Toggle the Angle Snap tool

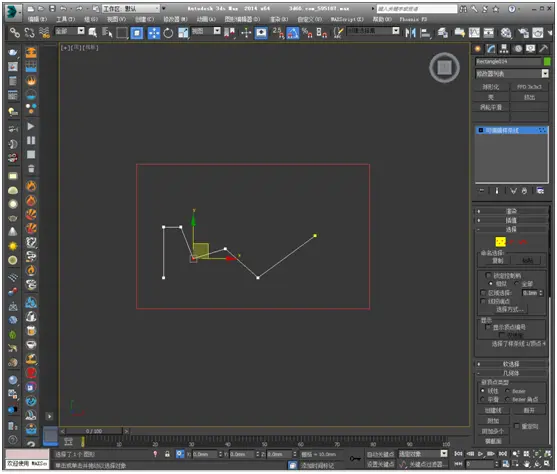(292, 33)
